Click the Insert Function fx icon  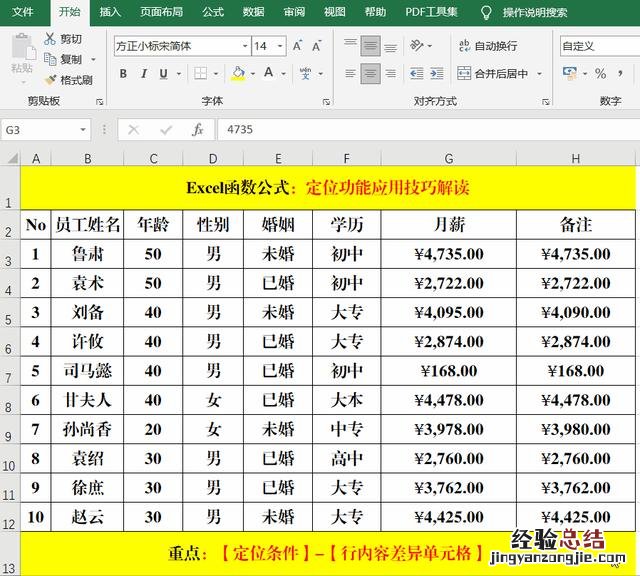[x=198, y=130]
